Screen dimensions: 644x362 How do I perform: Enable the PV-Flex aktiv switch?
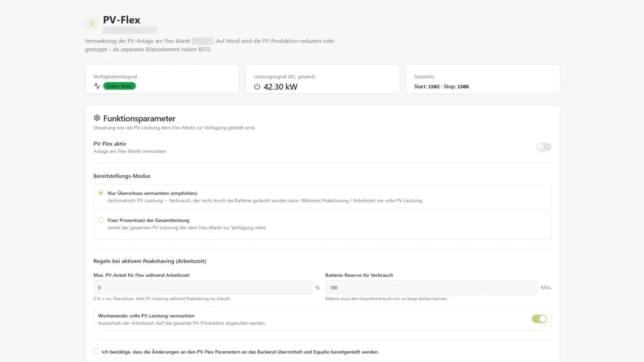pyautogui.click(x=543, y=147)
